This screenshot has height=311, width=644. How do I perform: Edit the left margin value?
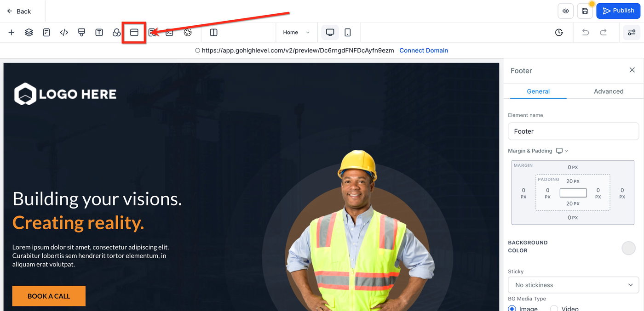pyautogui.click(x=523, y=193)
